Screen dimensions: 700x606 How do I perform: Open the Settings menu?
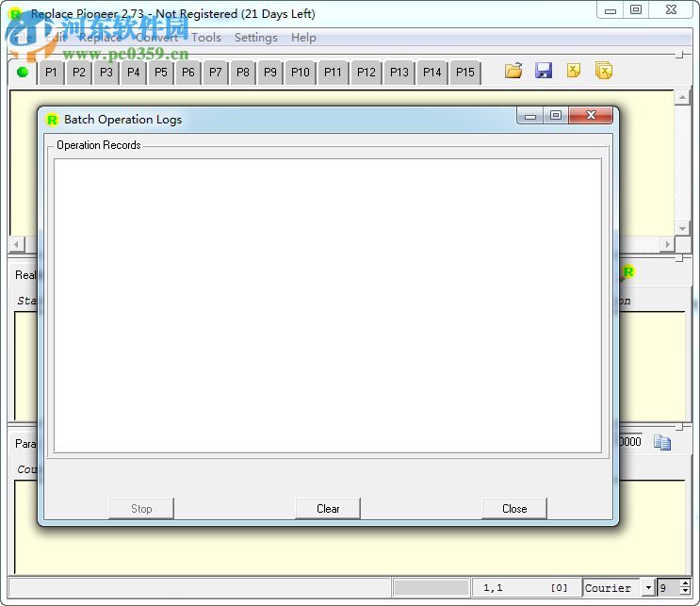pos(256,38)
